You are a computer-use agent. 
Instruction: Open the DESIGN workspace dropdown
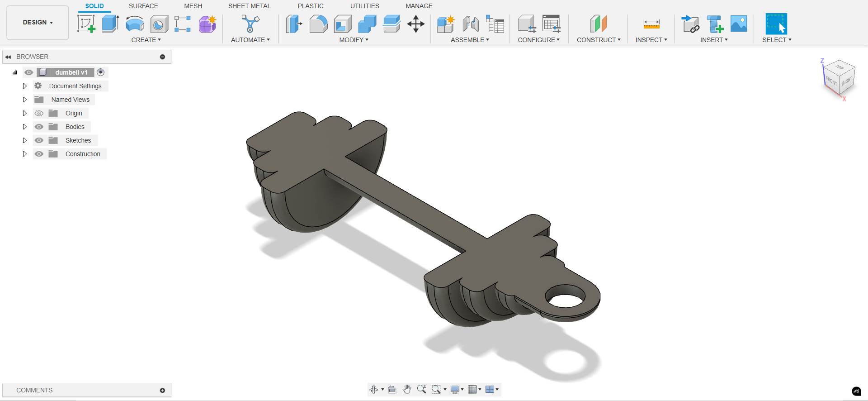[38, 22]
